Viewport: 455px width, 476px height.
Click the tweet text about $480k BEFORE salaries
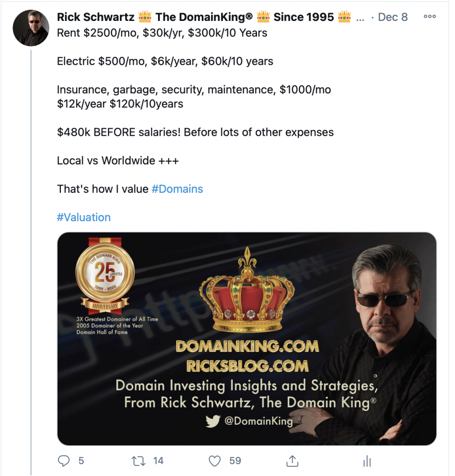coord(195,132)
